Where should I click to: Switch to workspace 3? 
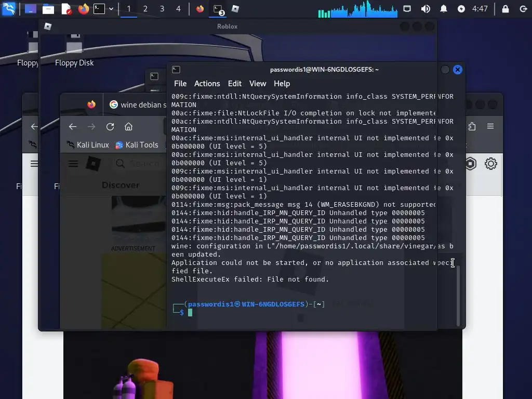tap(162, 9)
